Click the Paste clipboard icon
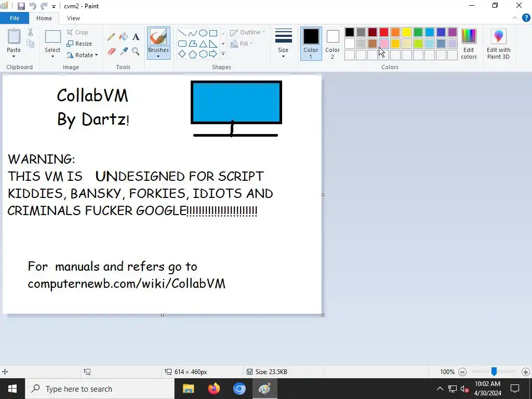Screen dimensions: 532x399 point(14,36)
